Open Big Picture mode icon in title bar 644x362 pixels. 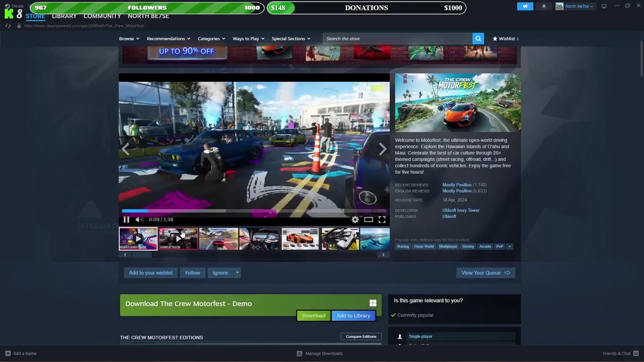[604, 6]
